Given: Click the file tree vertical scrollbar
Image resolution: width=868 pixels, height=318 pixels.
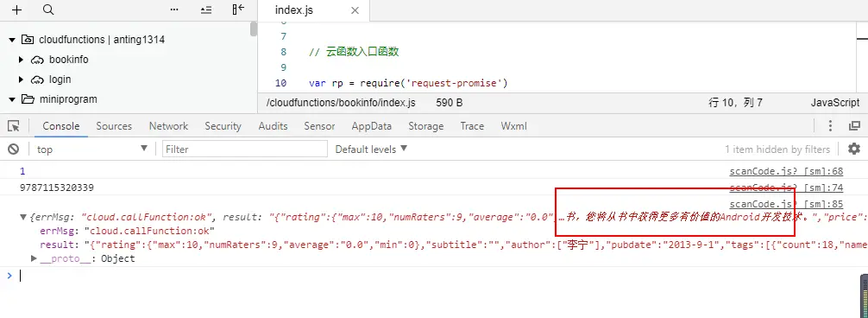Looking at the screenshot, I should (x=254, y=29).
